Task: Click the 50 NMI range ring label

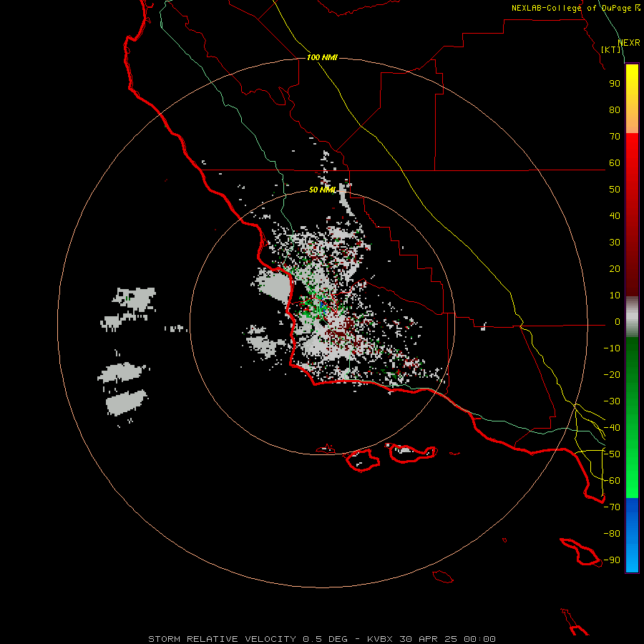Action: tap(323, 190)
